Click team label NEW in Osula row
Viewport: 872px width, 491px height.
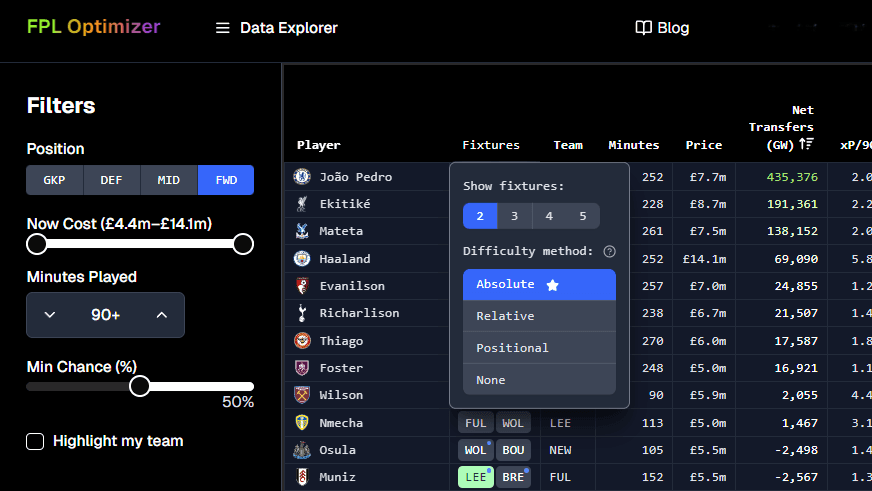point(560,450)
